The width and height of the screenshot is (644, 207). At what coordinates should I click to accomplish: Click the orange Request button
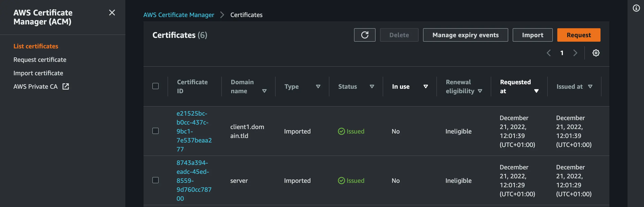click(579, 35)
